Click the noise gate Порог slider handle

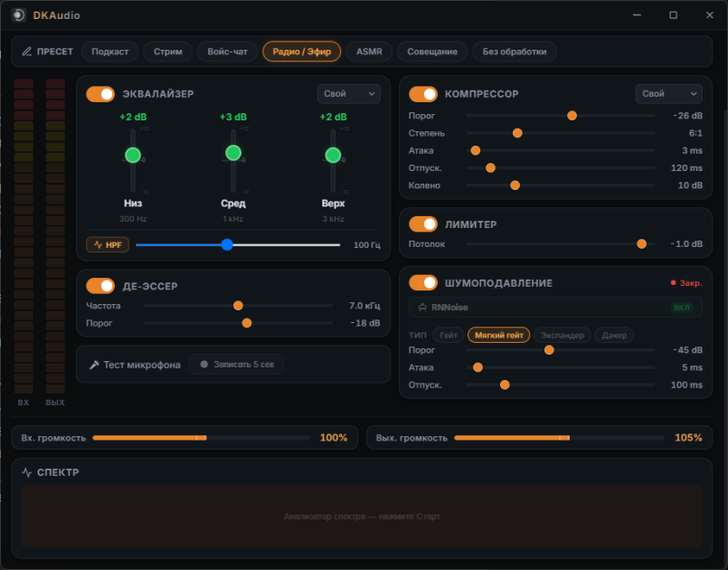coord(549,350)
